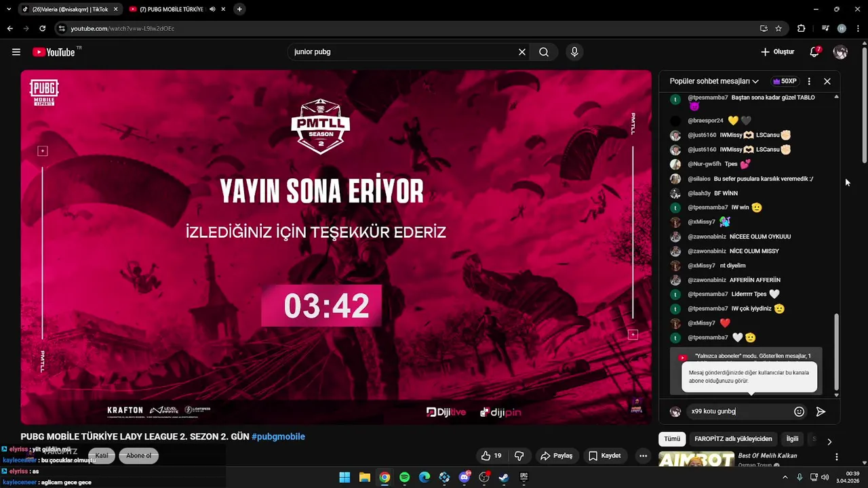Send the chat message arrow
This screenshot has height=488, width=868.
click(x=821, y=411)
